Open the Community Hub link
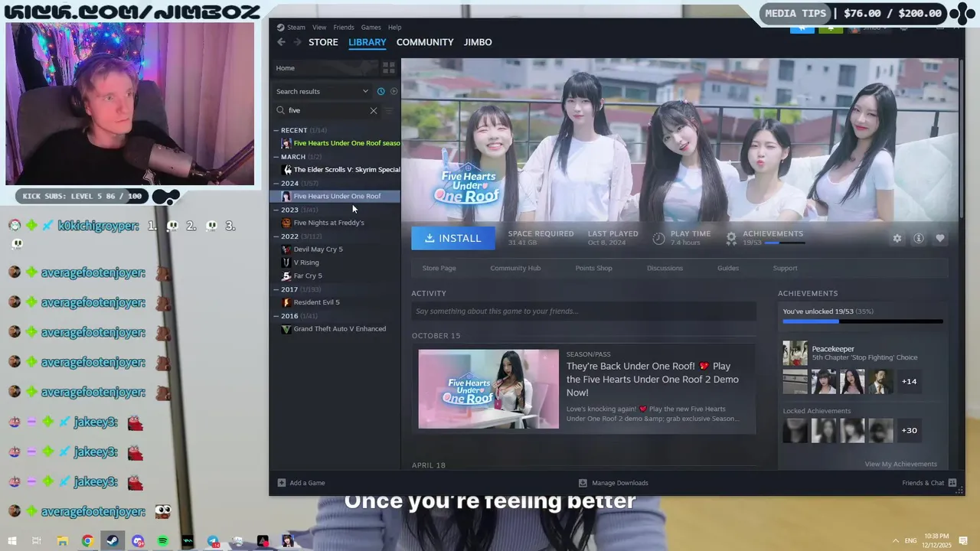The image size is (980, 551). pos(515,268)
